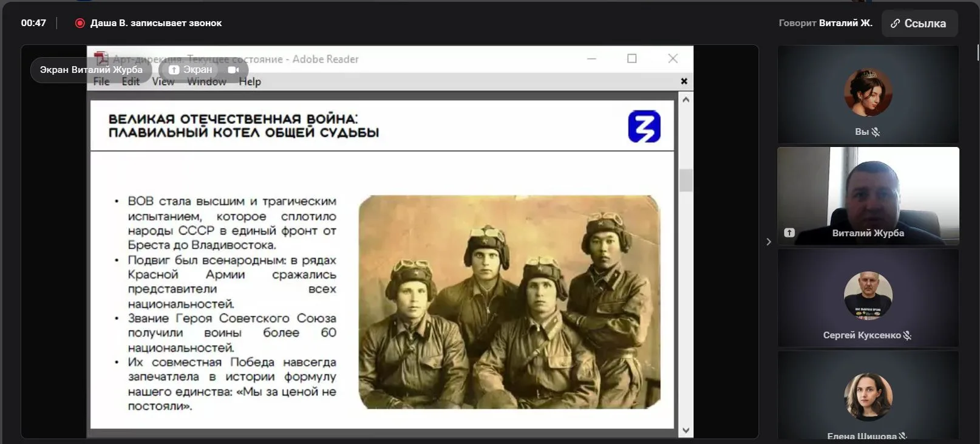Screen dimensions: 980x444
Task: Click the text Даша В. записывает звонок
Action: (x=156, y=23)
